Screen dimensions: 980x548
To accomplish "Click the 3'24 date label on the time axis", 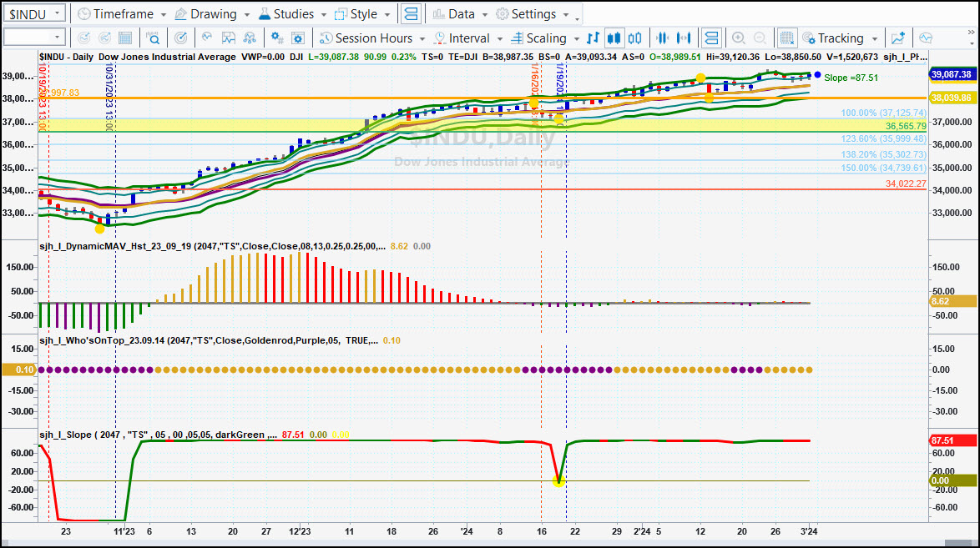I will [810, 532].
